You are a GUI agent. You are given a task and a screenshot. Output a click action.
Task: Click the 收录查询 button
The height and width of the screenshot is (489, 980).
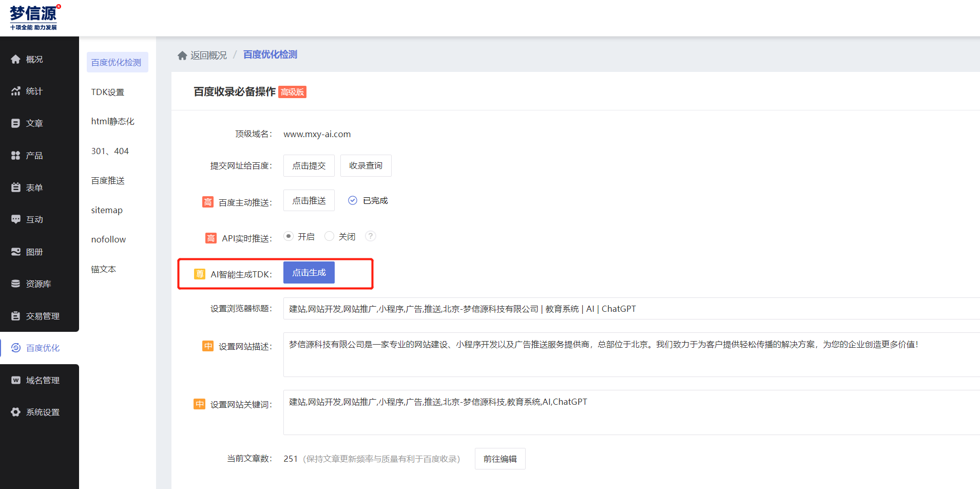366,165
